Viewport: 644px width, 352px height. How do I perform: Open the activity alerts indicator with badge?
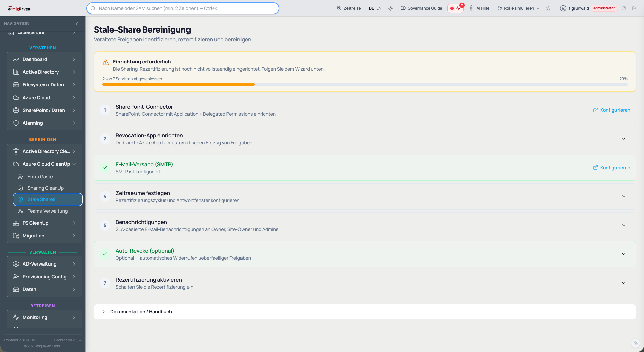455,8
